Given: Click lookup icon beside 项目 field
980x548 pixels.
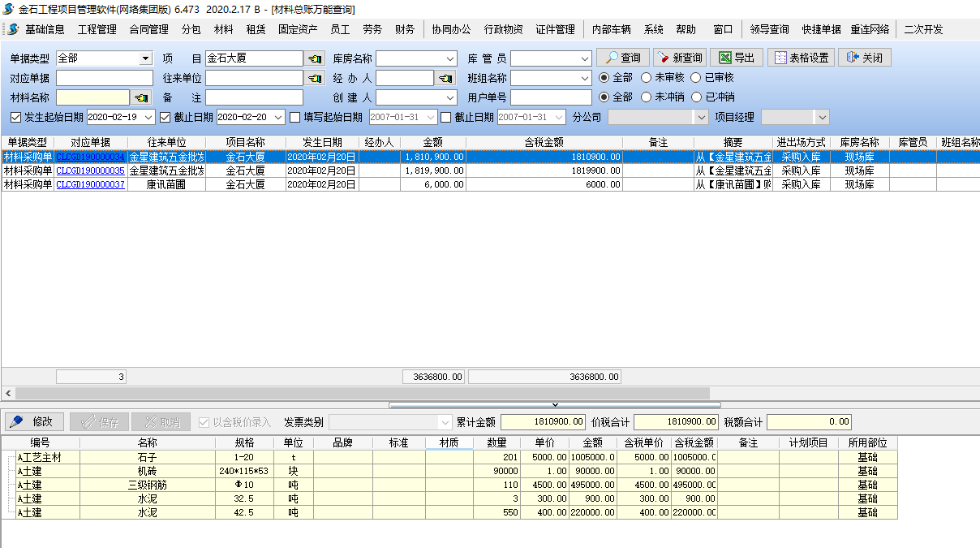Looking at the screenshot, I should coord(314,58).
